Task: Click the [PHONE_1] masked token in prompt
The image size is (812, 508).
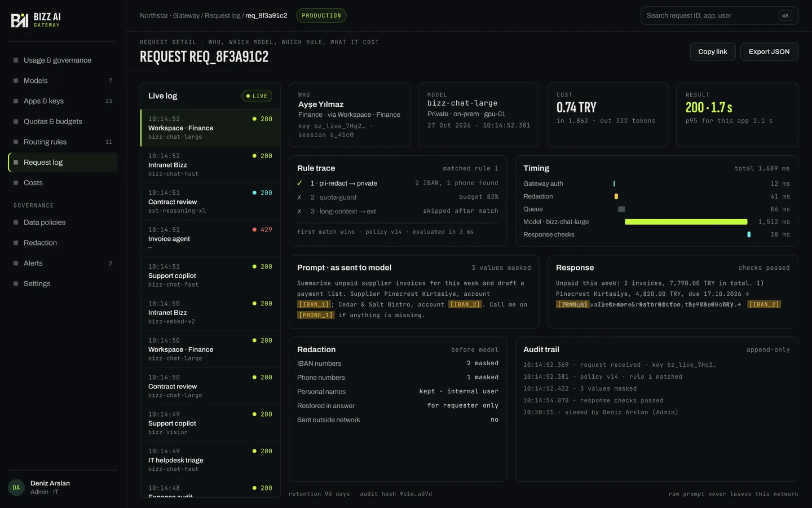Action: pyautogui.click(x=316, y=316)
